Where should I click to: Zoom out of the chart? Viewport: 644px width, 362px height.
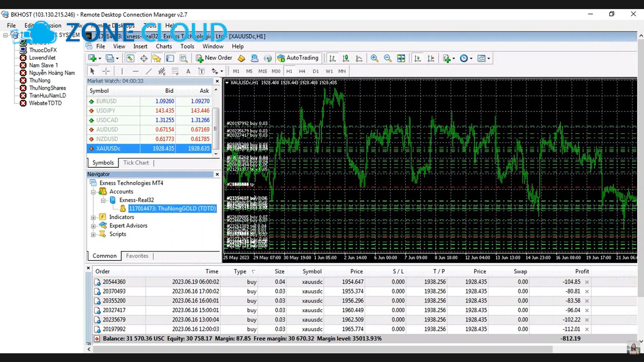pyautogui.click(x=388, y=58)
